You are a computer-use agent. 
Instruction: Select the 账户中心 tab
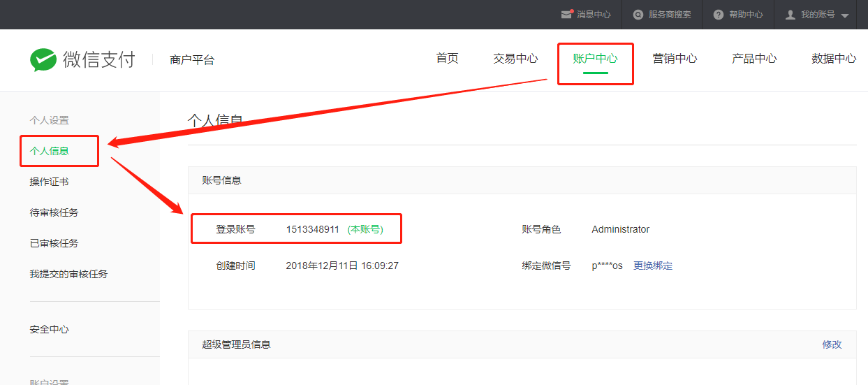[x=596, y=59]
